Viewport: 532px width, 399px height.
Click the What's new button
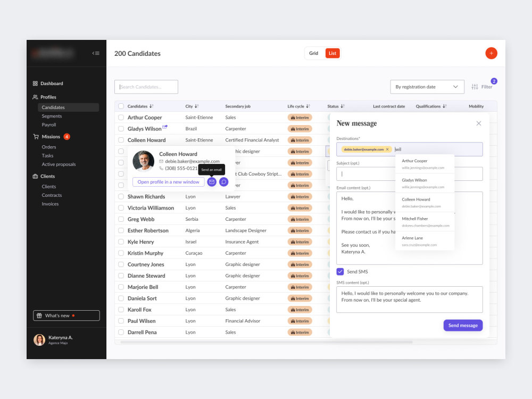coord(66,315)
